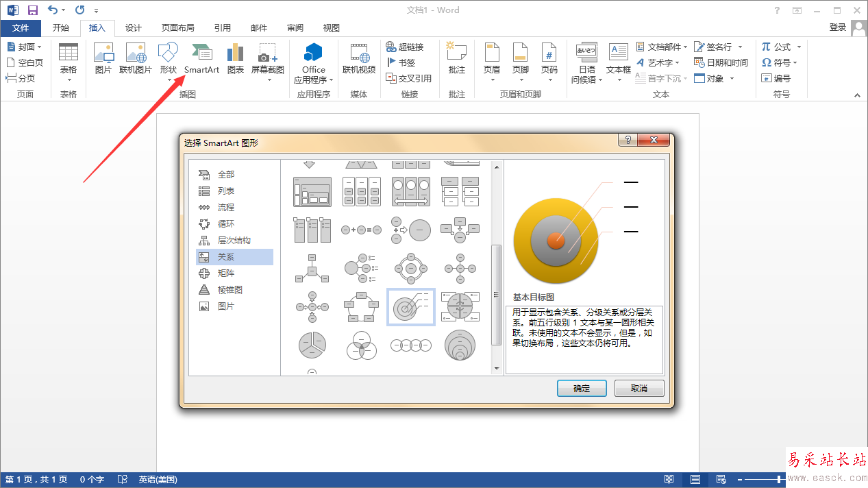The image size is (868, 488).
Task: Switch to the 视图 View tab
Action: tap(332, 28)
